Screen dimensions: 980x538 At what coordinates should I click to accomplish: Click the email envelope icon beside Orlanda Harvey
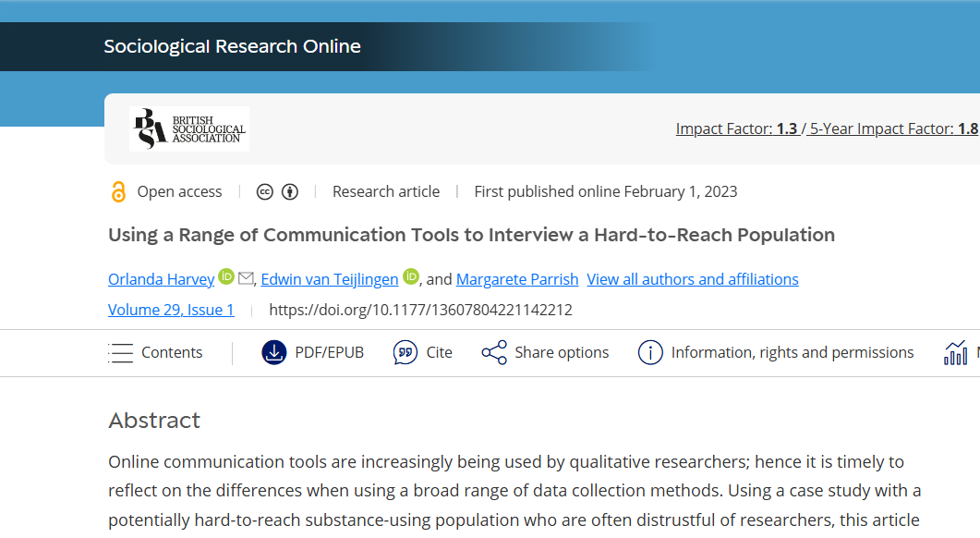[x=247, y=277]
